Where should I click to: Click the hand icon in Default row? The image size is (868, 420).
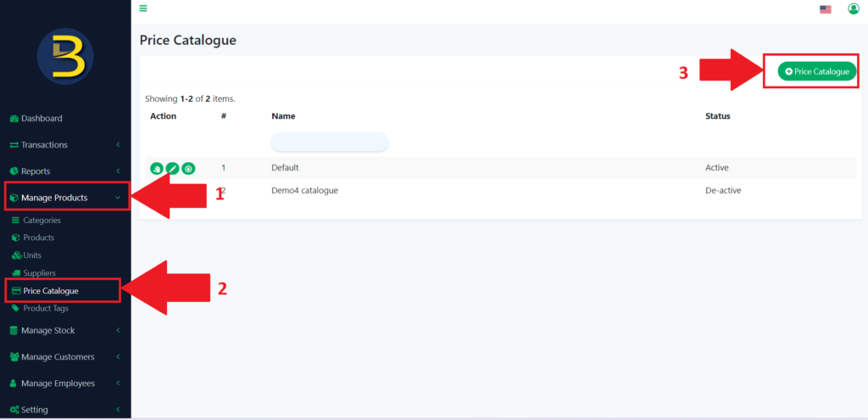[157, 168]
